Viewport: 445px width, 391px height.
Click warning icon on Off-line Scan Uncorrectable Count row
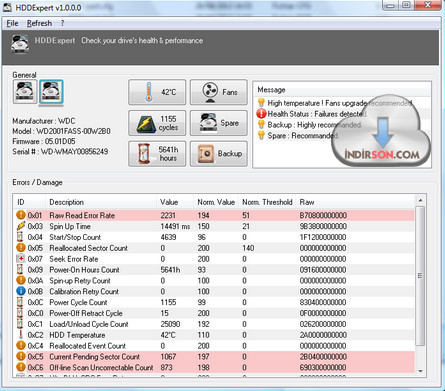[x=21, y=367]
